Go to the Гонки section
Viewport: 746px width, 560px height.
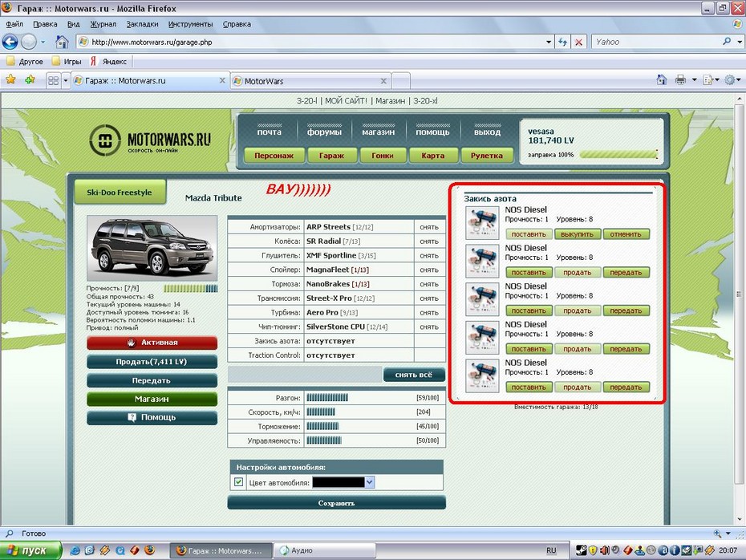(x=383, y=155)
